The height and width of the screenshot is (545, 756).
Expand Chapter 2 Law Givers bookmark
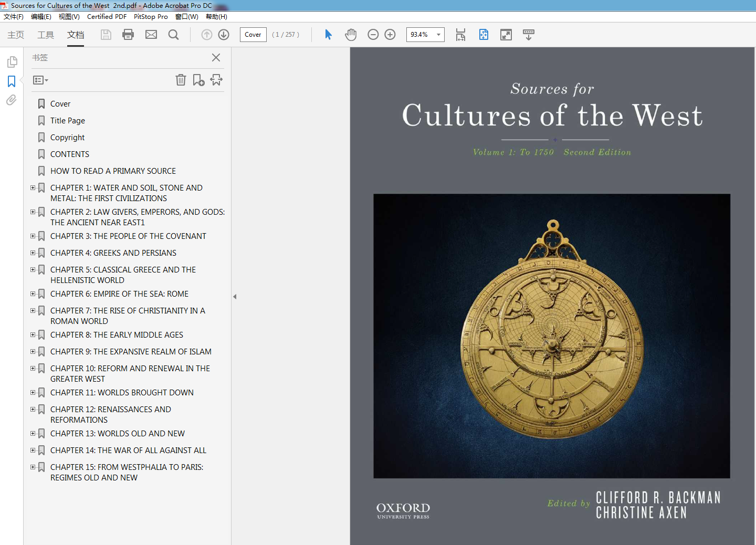tap(33, 212)
